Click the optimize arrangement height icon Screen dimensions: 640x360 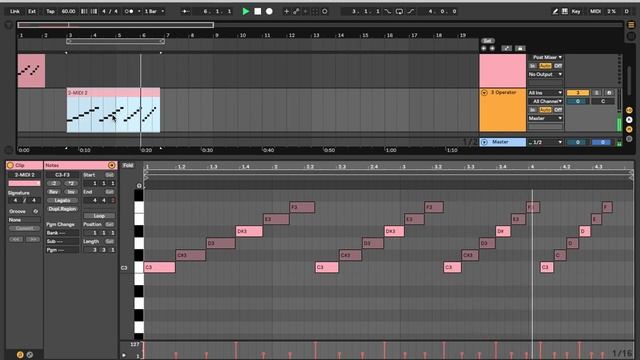coord(507,48)
